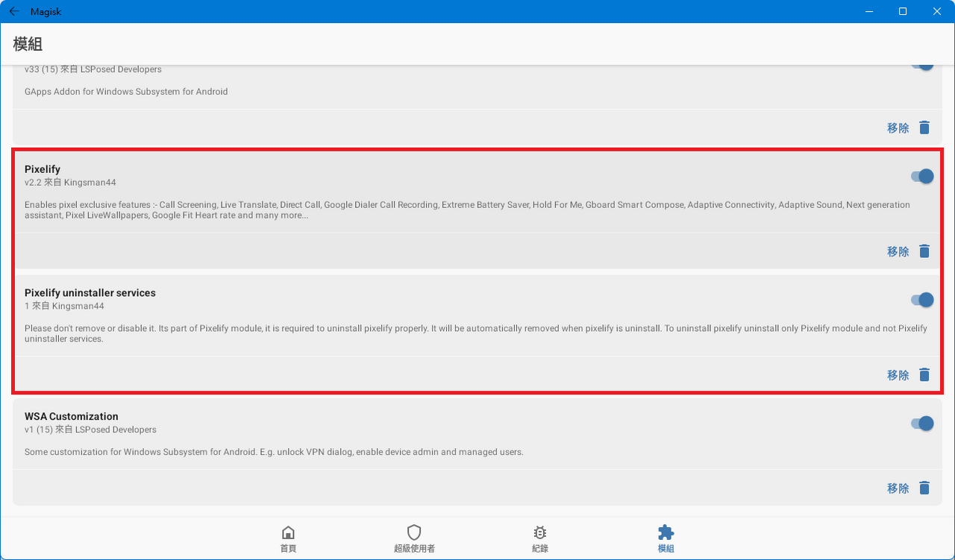The image size is (955, 560).
Task: Click the 模組 page heading
Action: click(x=28, y=44)
